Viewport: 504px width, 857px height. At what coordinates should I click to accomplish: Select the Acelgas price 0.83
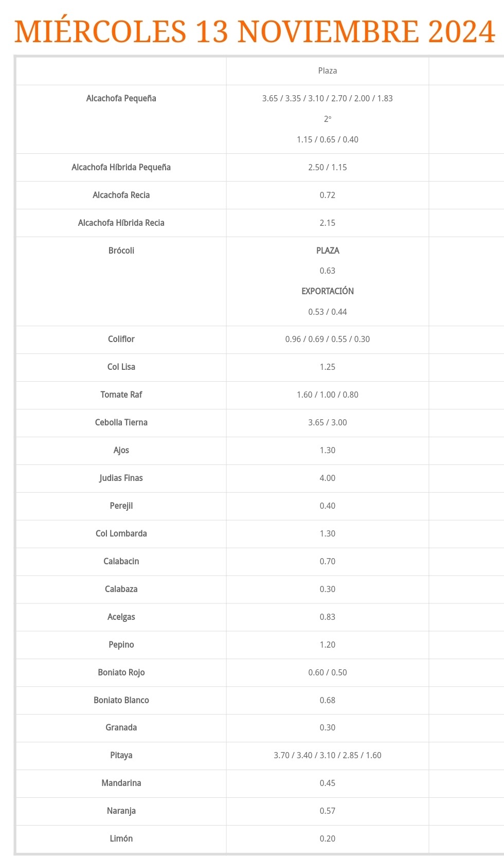coord(328,617)
